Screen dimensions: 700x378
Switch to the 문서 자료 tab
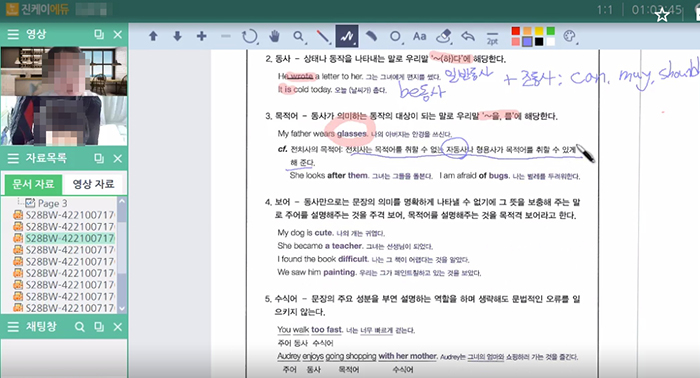coord(33,184)
